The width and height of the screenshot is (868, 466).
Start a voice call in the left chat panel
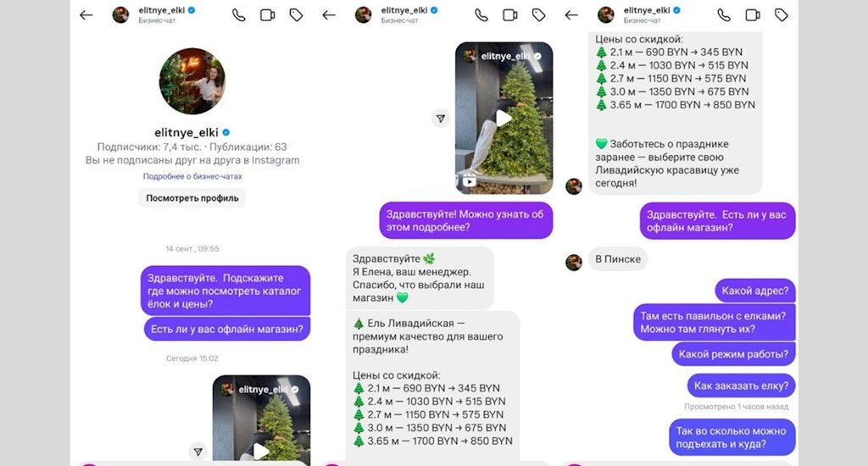tap(238, 15)
